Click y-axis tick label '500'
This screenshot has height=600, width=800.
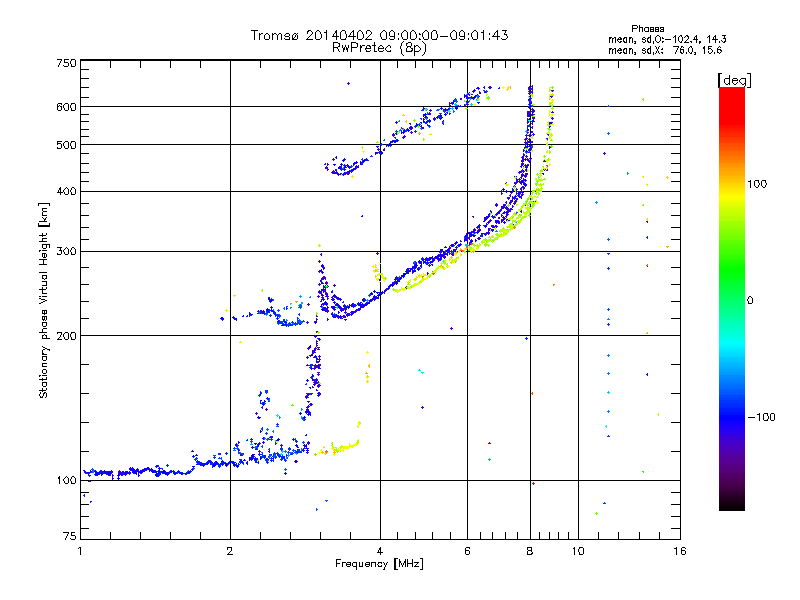coord(67,145)
